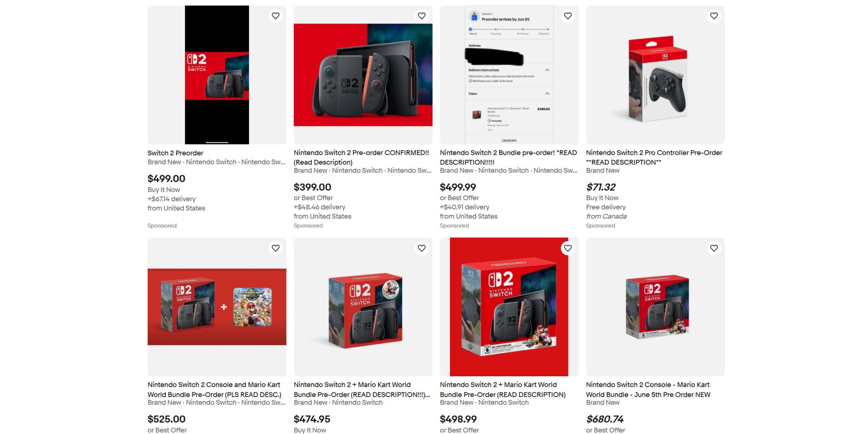The width and height of the screenshot is (868, 434).
Task: Add Switch 2 Preorder listing to watchlist
Action: click(x=276, y=16)
